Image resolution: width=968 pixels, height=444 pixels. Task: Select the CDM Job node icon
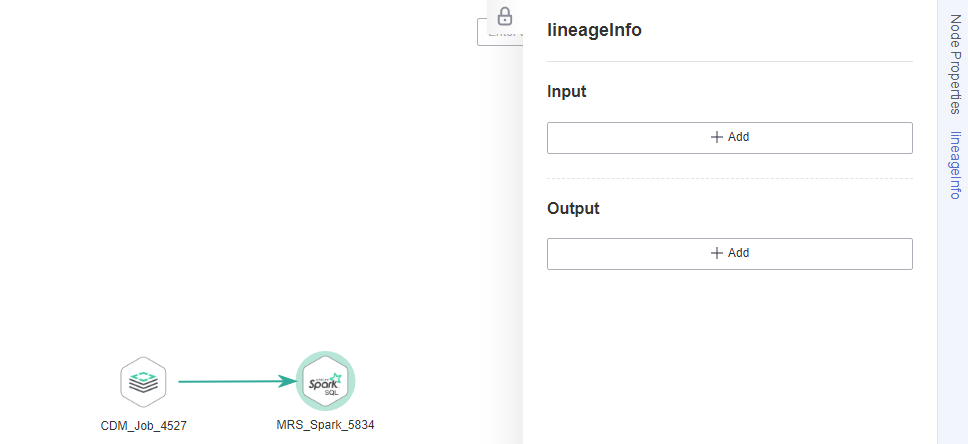pyautogui.click(x=143, y=382)
